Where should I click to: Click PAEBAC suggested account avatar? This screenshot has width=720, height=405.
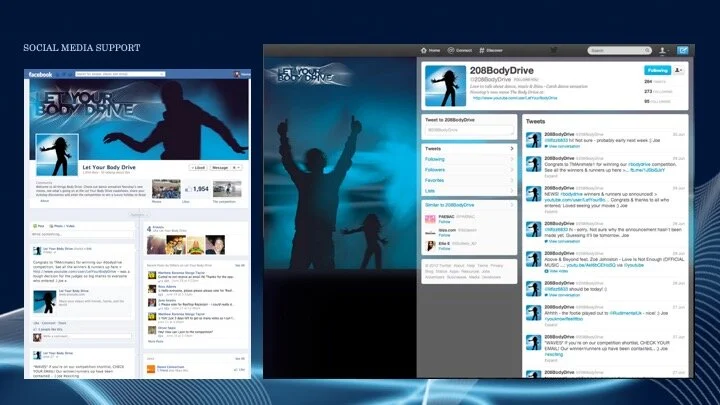click(x=430, y=219)
